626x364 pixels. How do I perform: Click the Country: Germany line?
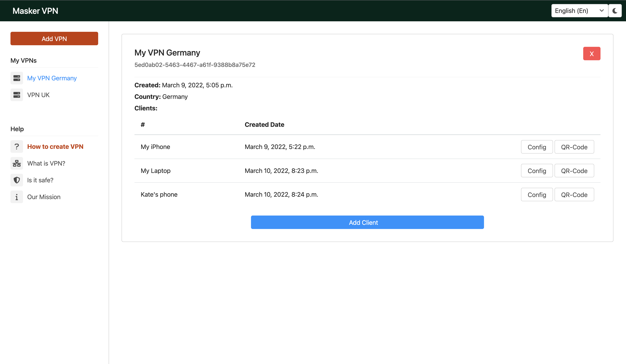tap(161, 97)
